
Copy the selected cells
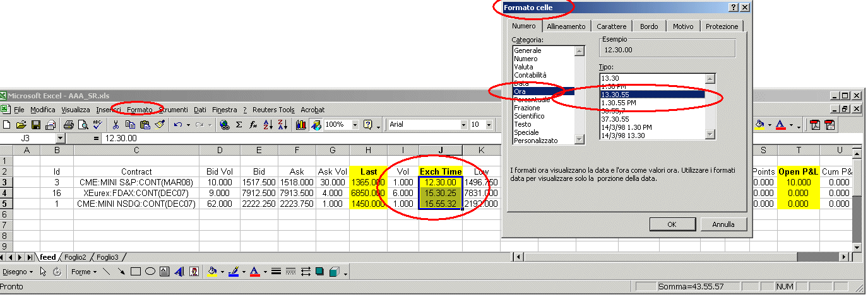[131, 125]
